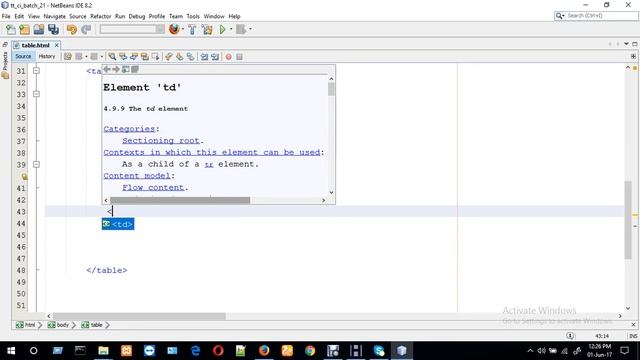Select the table.html editor tab
Screen dimensions: 640x360
[x=36, y=45]
